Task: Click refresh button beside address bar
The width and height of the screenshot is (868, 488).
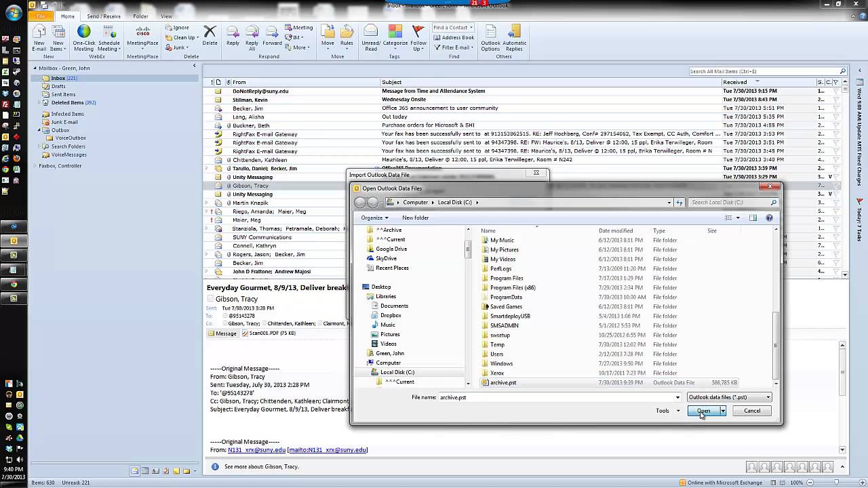Action: pos(679,202)
